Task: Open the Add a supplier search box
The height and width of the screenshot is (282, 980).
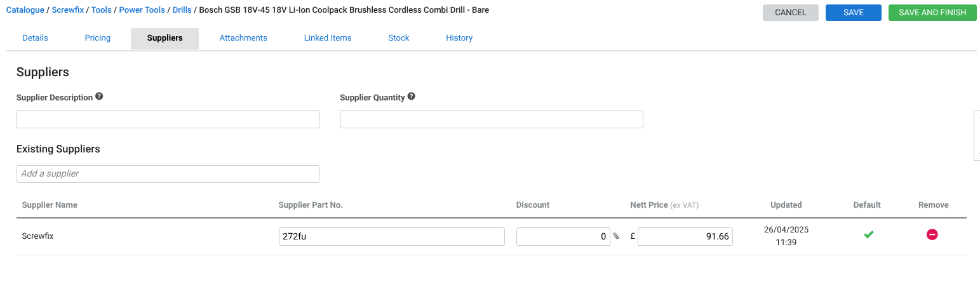Action: (x=168, y=174)
